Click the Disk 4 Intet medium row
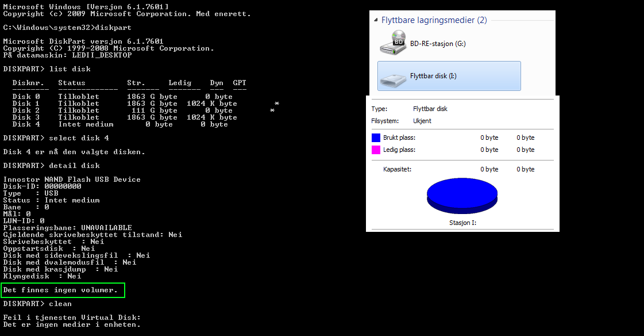644x336 pixels. tap(120, 124)
